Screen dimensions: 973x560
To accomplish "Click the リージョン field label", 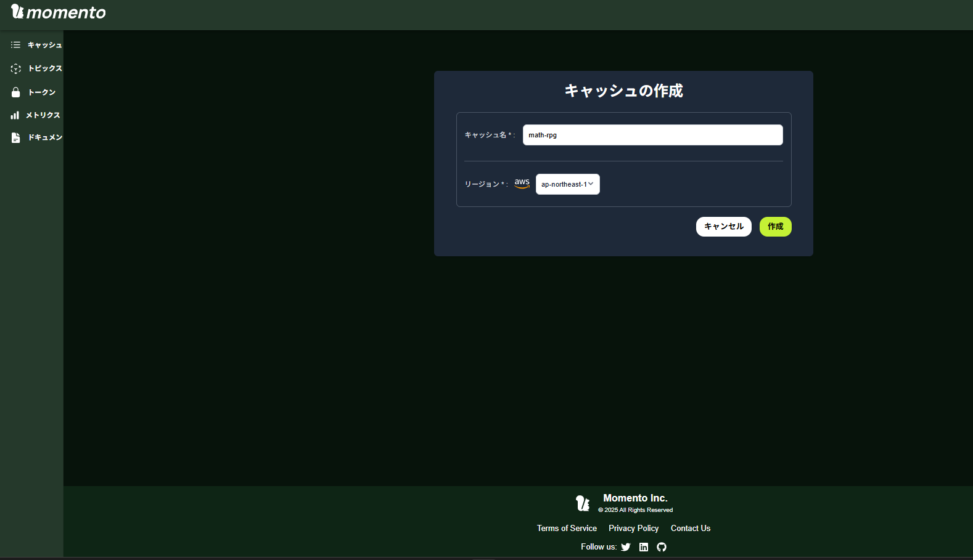I will (486, 184).
